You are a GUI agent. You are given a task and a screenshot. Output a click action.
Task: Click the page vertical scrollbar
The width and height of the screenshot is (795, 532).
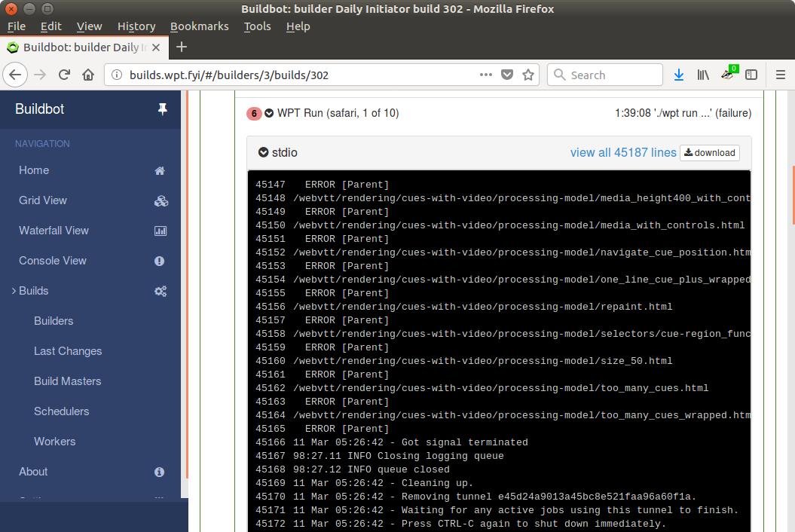click(791, 194)
